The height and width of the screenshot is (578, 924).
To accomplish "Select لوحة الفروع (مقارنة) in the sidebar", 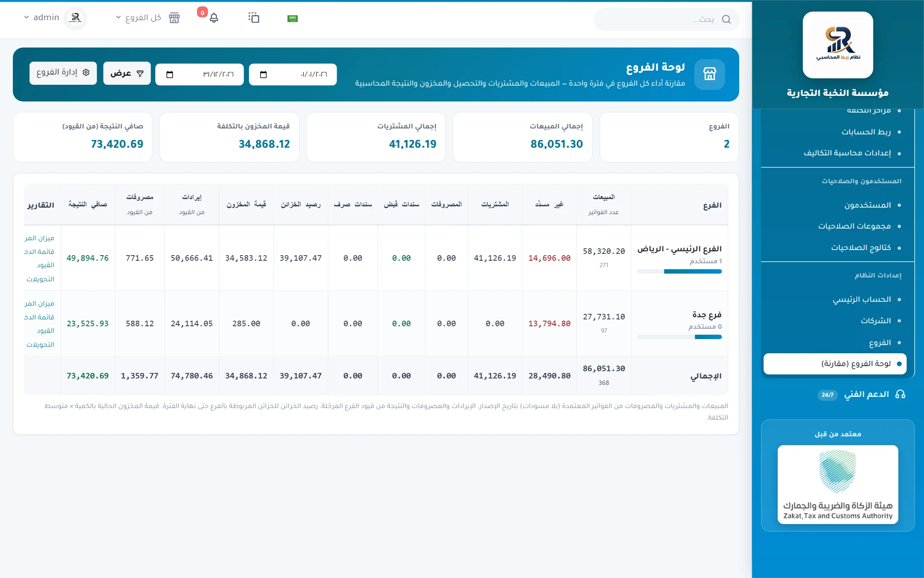I will click(835, 363).
